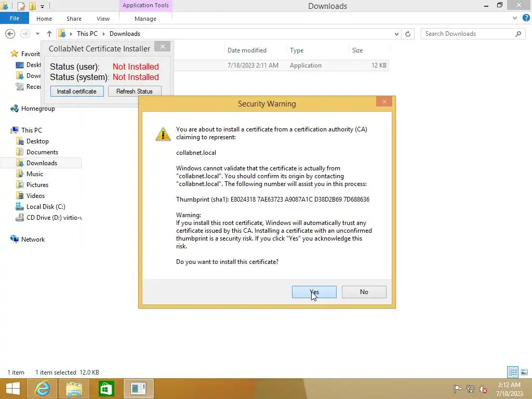Click Quick Access Properties icon in title bar
This screenshot has height=399, width=532.
(21, 6)
